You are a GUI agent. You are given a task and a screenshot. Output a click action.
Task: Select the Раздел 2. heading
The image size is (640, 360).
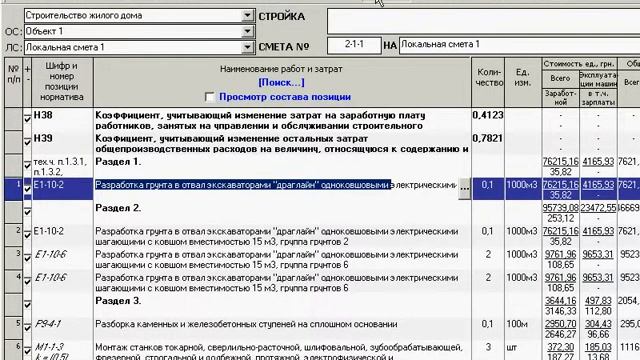tap(118, 208)
